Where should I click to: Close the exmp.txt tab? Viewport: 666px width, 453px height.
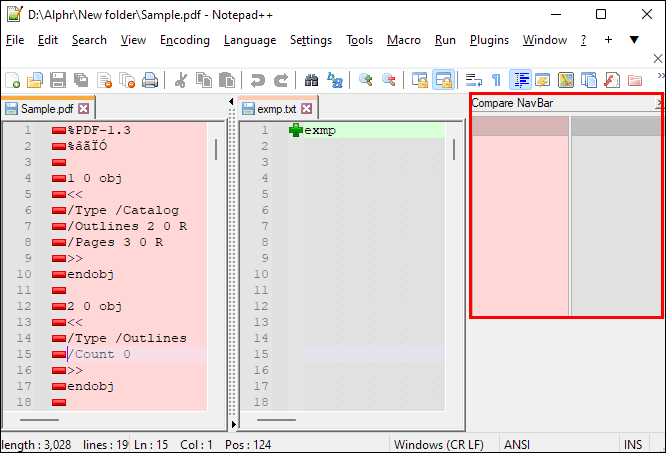point(306,109)
